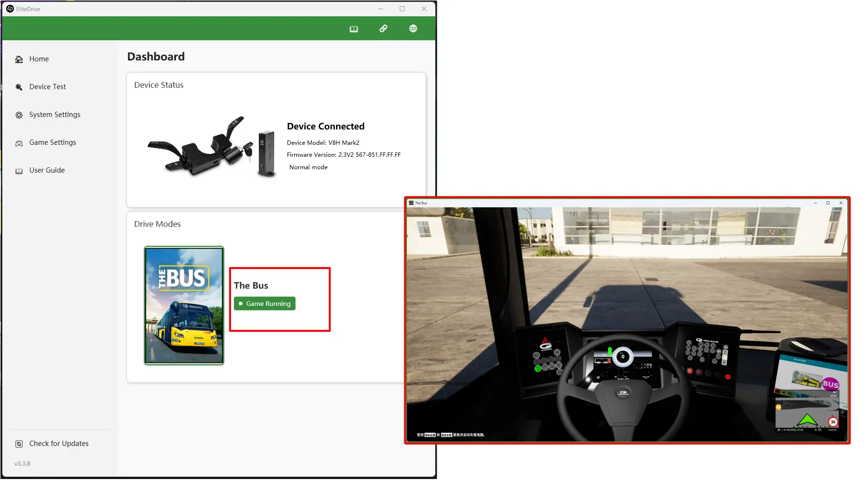868x480 pixels.
Task: Click the Home sidebar icon
Action: pyautogui.click(x=19, y=59)
